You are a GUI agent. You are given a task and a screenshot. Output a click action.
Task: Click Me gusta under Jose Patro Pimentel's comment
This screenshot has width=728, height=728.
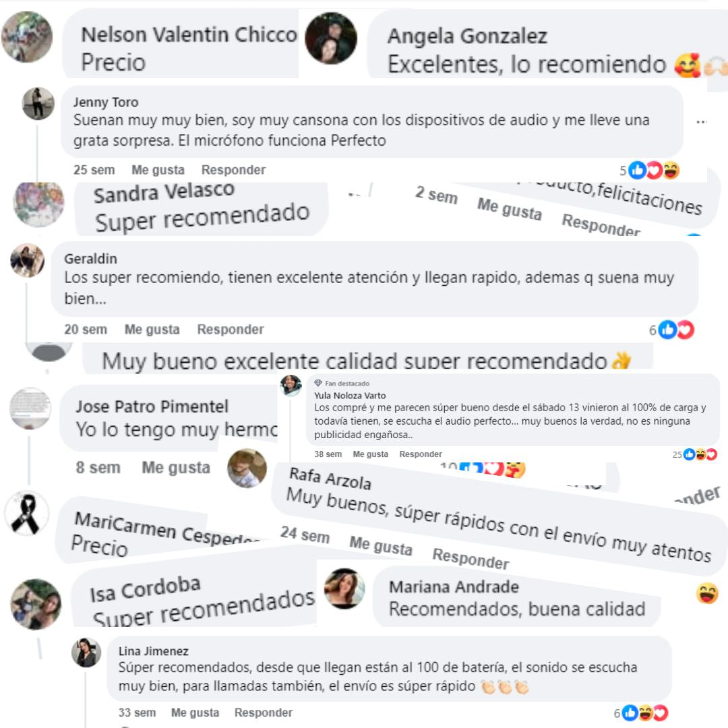click(x=176, y=468)
